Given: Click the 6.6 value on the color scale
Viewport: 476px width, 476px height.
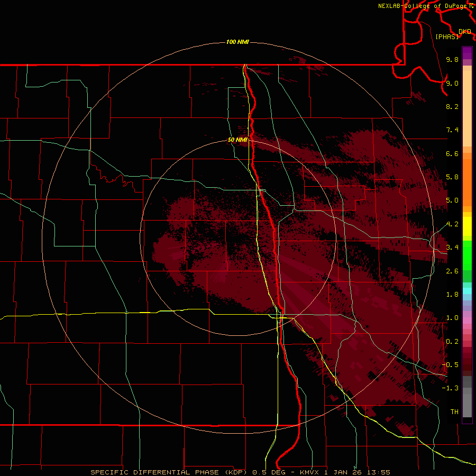Looking at the screenshot, I should [452, 153].
